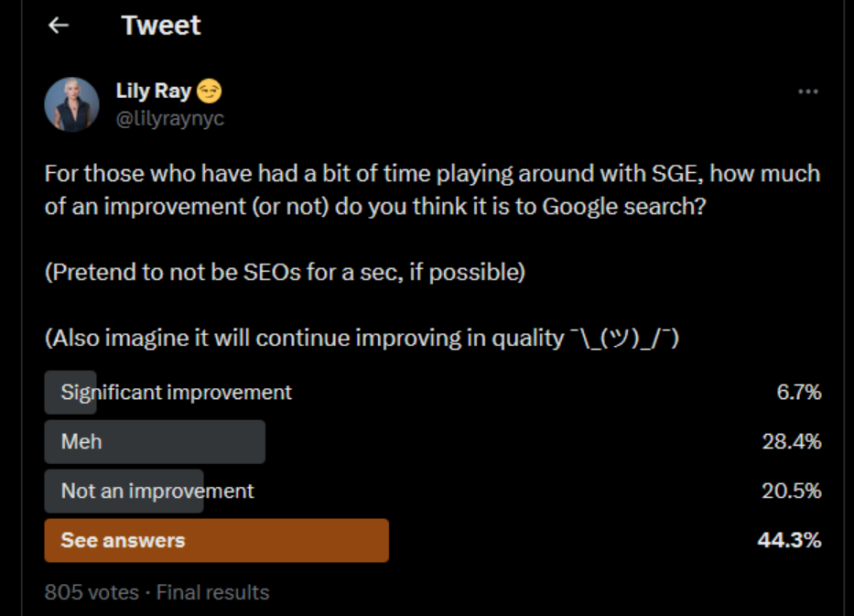Click the smirking emoji beside Lily Ray
The height and width of the screenshot is (616, 854).
pos(210,92)
